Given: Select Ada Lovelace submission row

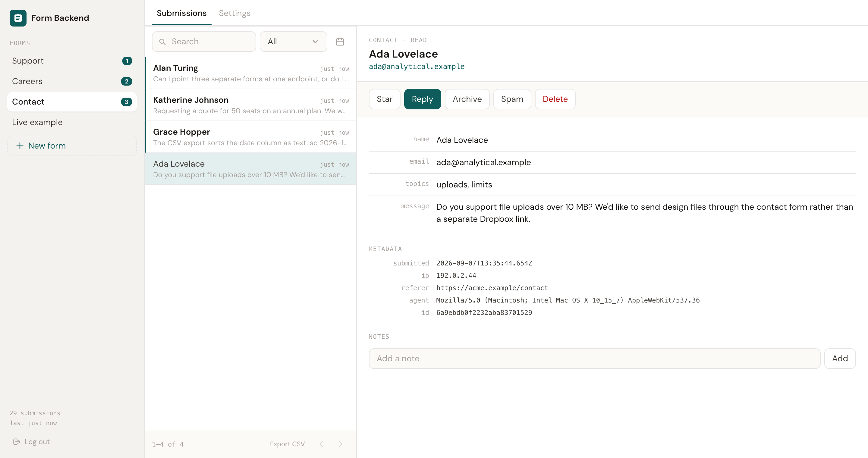Looking at the screenshot, I should 251,169.
